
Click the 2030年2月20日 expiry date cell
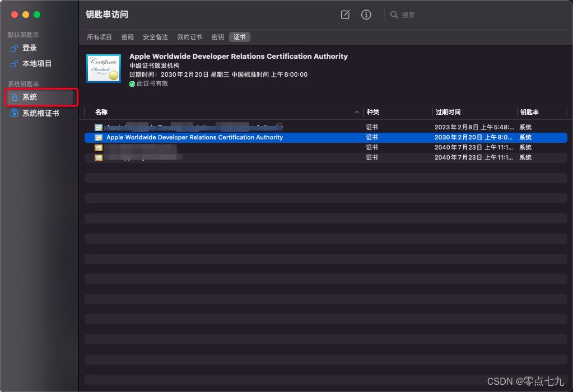473,137
